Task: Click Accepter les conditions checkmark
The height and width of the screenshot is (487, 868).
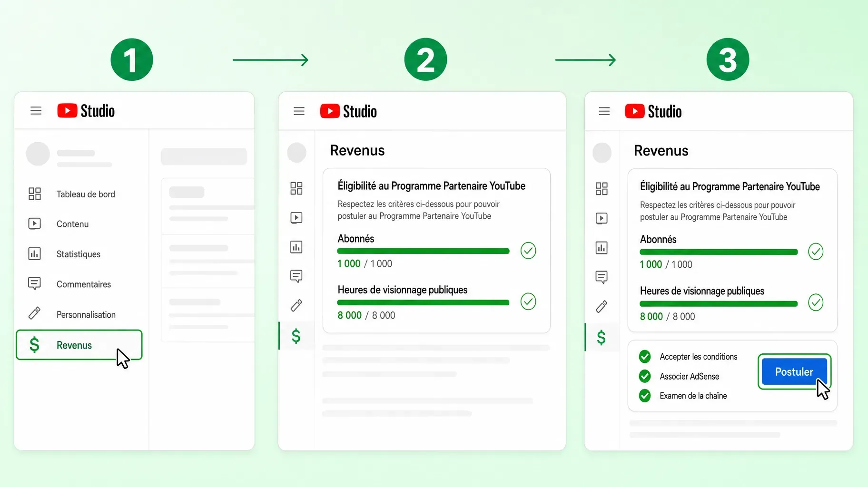Action: [645, 356]
